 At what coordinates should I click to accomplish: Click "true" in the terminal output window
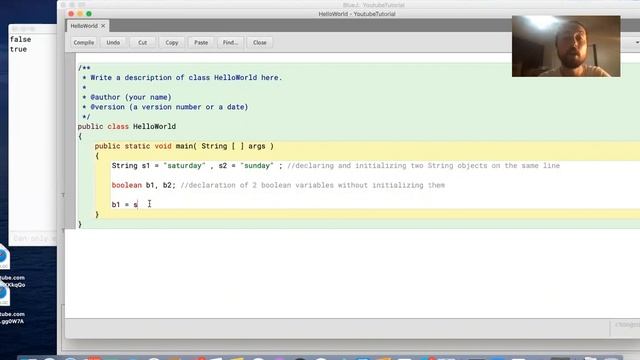pos(18,49)
